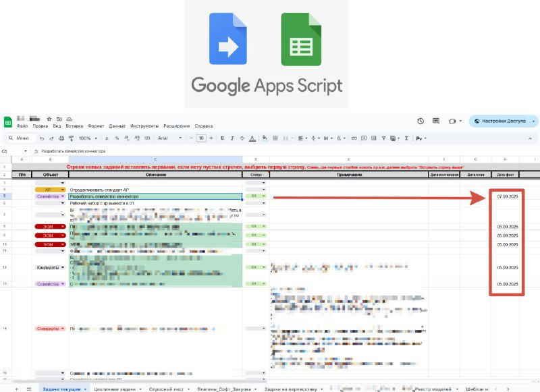Click the Google Sheets home logo
The width and height of the screenshot is (540, 392).
click(x=7, y=122)
